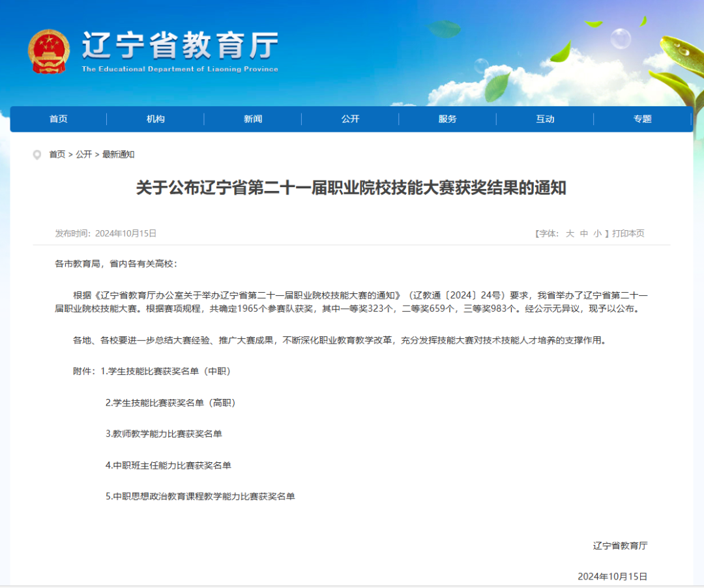Open attachment 中职班主任能力比赛获奖名单
Image resolution: width=704 pixels, height=588 pixels.
click(168, 465)
